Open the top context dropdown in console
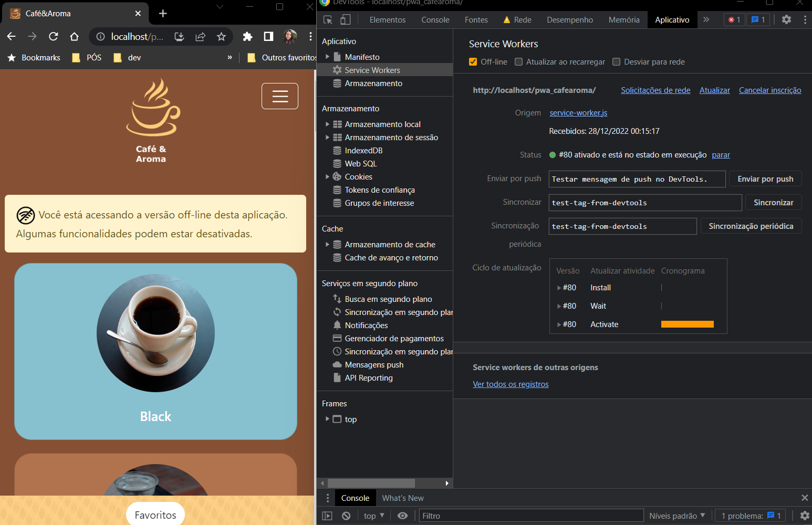Screen dimensions: 812x525 tap(374, 516)
